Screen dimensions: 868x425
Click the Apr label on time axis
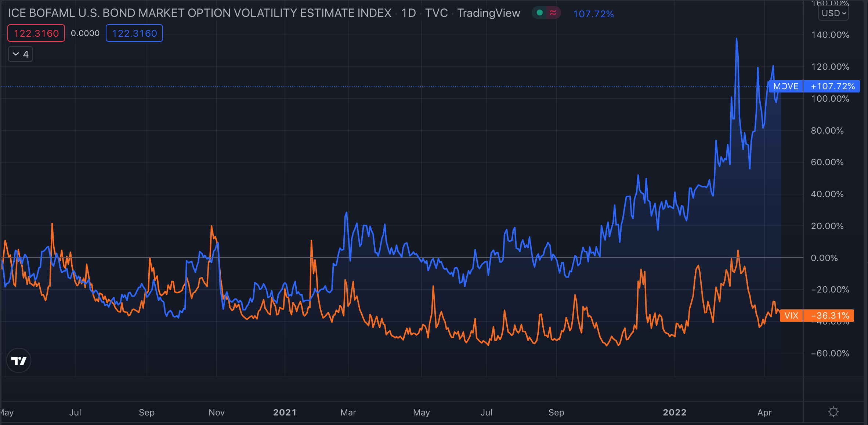[x=764, y=413]
